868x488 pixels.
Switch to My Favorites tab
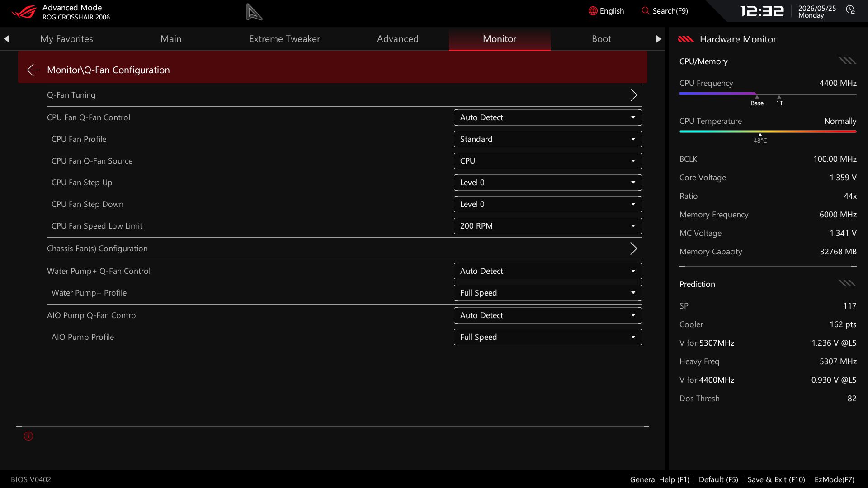[66, 39]
